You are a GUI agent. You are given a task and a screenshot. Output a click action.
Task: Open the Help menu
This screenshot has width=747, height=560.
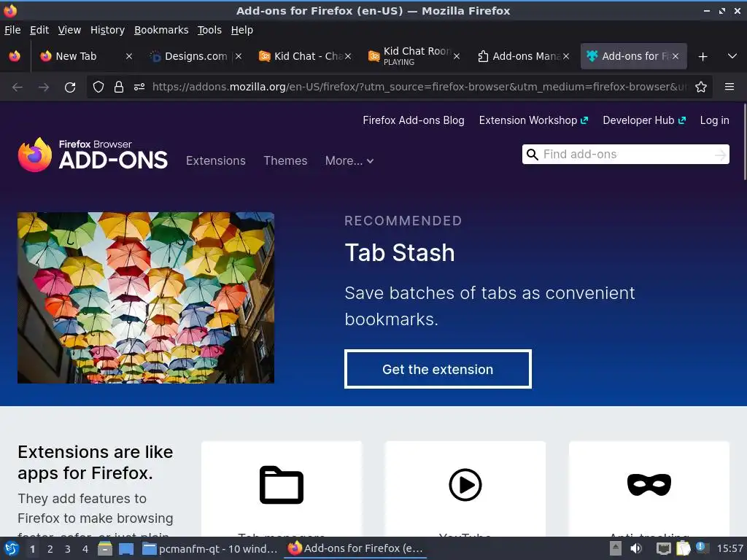(x=242, y=30)
